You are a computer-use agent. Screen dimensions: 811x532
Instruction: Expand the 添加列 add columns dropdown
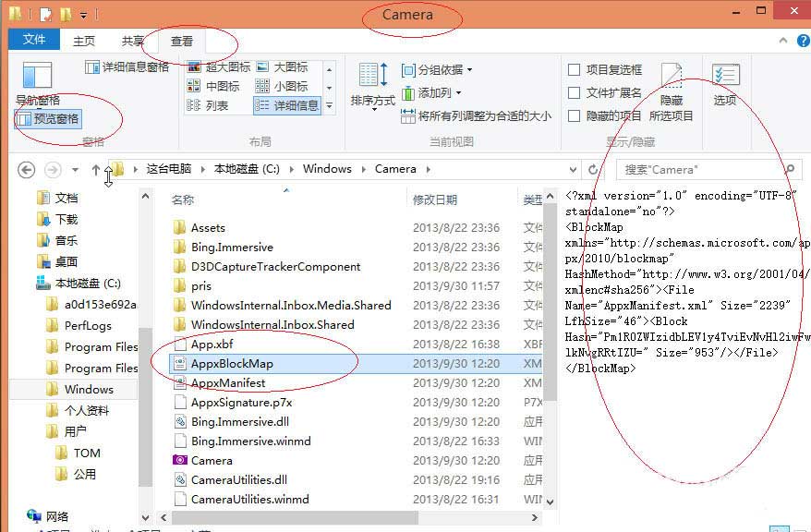tap(433, 93)
